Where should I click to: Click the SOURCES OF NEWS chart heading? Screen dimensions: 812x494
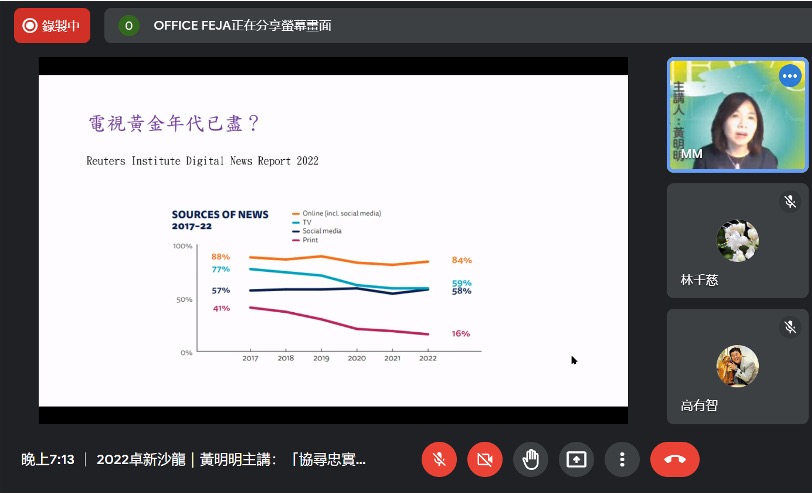(220, 220)
